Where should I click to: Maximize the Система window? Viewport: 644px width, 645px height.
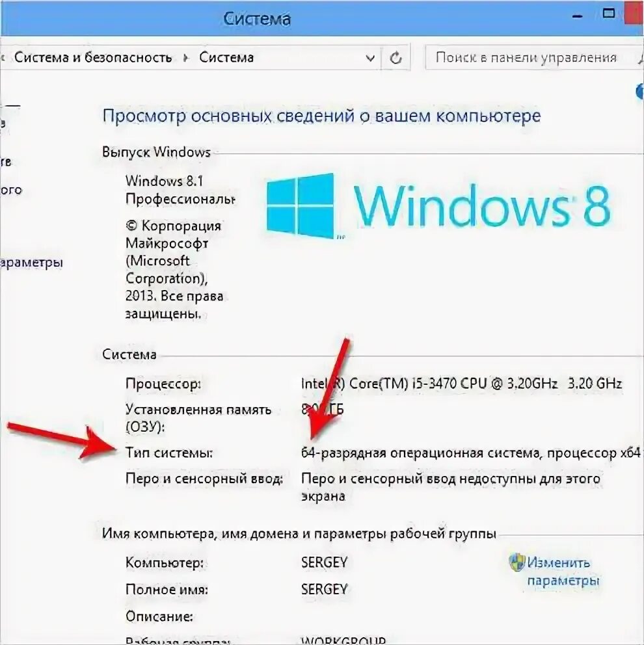(x=609, y=13)
